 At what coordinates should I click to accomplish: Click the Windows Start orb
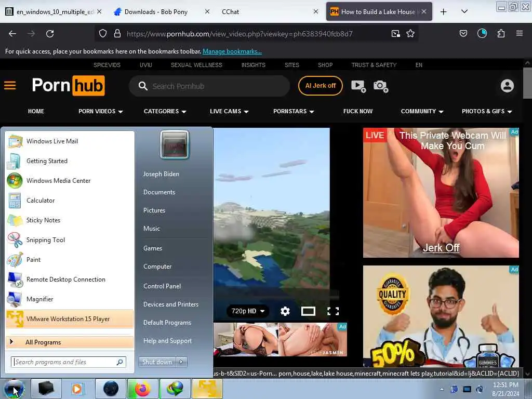[x=14, y=389]
